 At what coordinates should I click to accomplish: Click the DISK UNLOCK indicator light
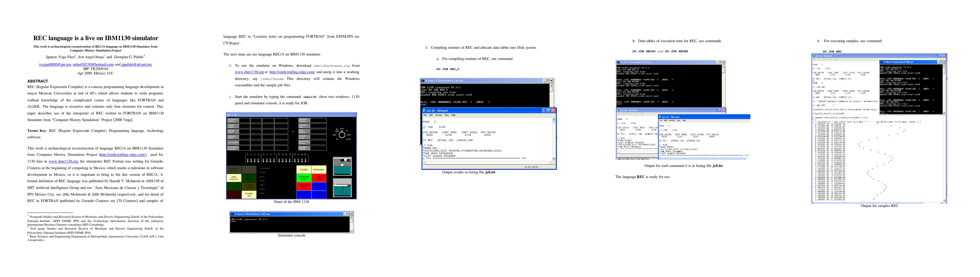(x=234, y=178)
